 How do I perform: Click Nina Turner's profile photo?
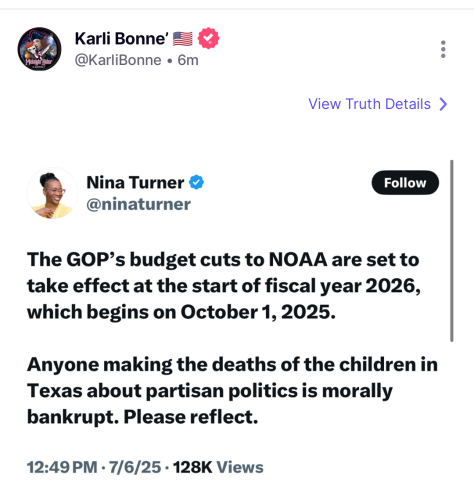[52, 193]
